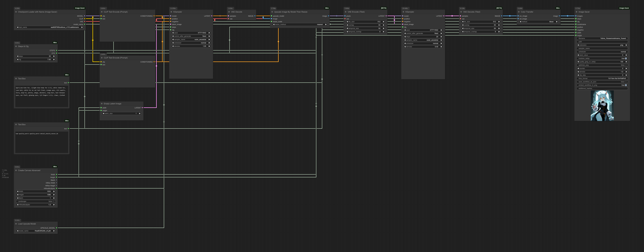The image size is (644, 252).
Task: Click the model_name output socket on Checkpoint Loader
Action: coord(84,24)
